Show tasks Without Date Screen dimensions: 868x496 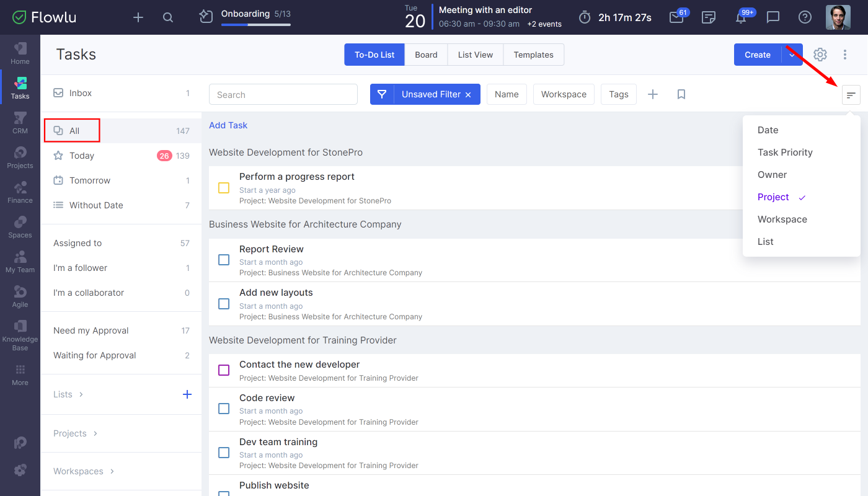point(121,205)
